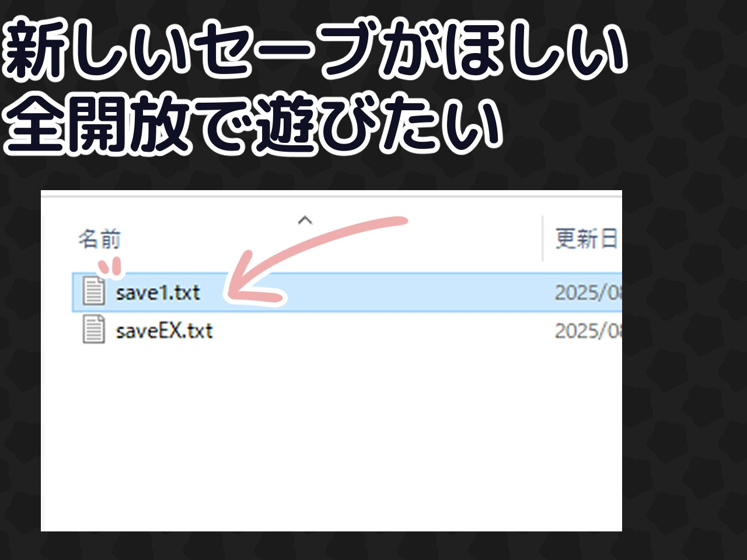Click the save1.txt file name
The width and height of the screenshot is (747, 560).
(x=158, y=292)
